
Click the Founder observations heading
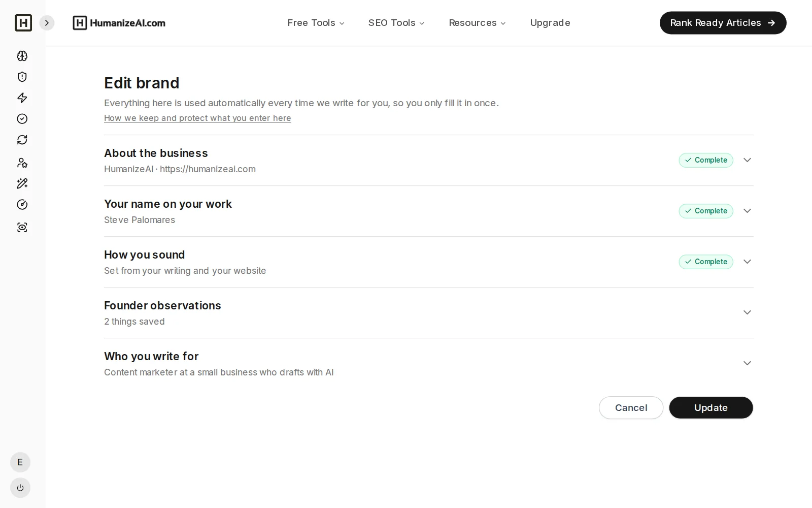(x=162, y=305)
